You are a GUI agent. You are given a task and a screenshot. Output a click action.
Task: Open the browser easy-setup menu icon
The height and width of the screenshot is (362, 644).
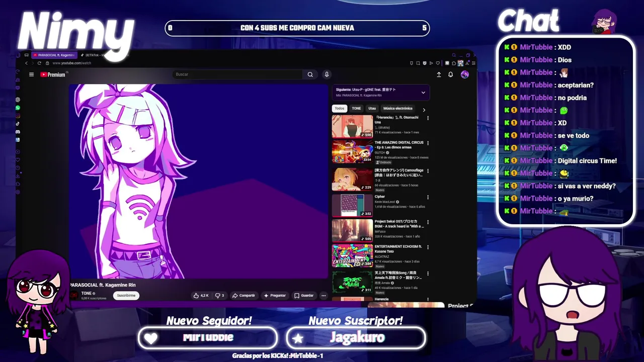click(473, 63)
